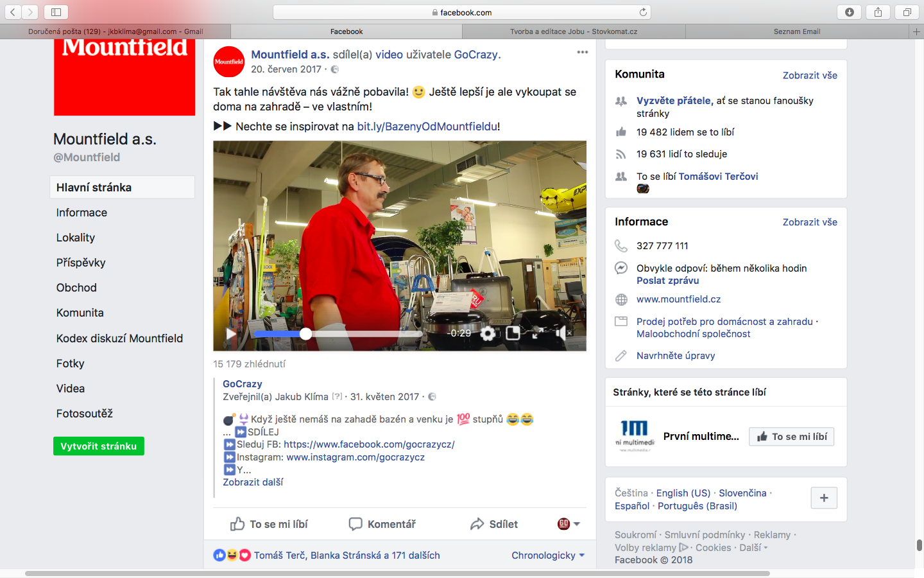Open www.mountfield.cz website link

[678, 299]
